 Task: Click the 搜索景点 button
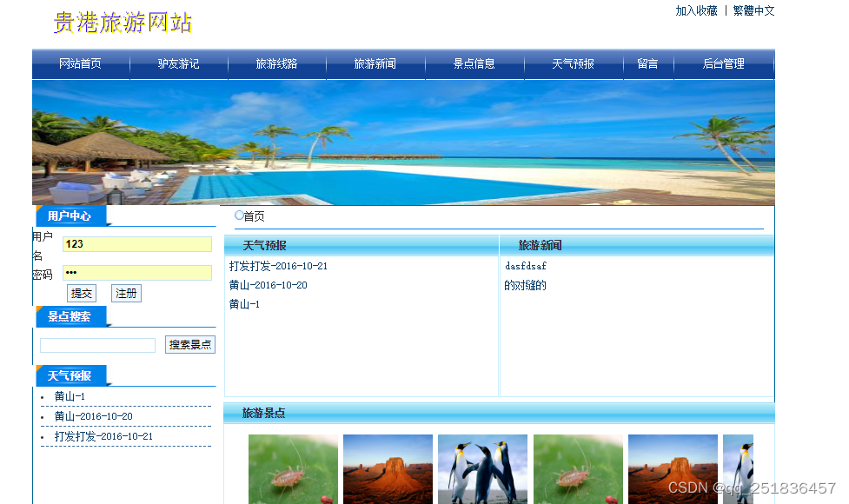(x=190, y=345)
